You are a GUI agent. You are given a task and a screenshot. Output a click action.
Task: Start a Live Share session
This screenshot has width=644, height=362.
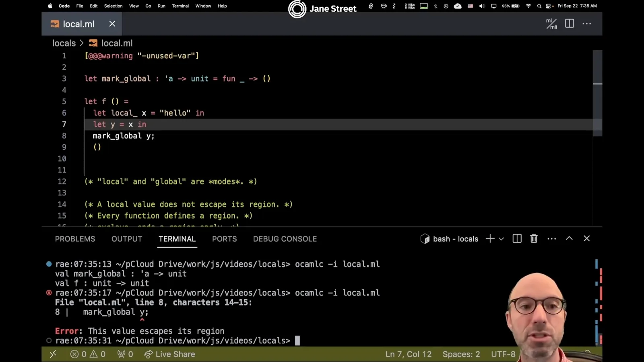pos(170,354)
